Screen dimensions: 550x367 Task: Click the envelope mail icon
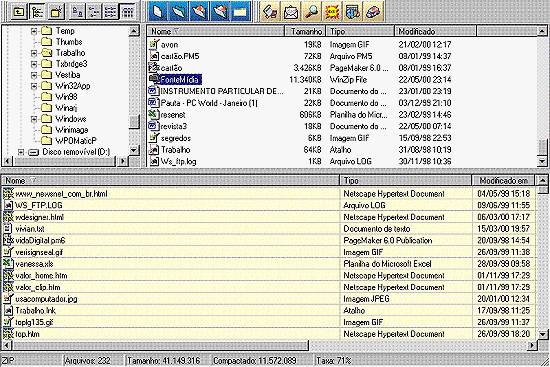291,11
